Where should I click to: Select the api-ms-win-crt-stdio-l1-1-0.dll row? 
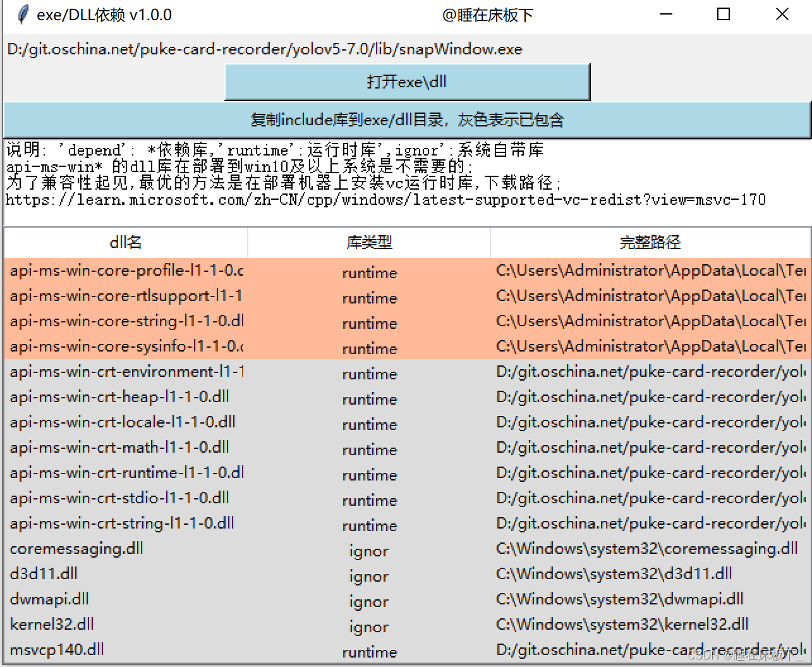(407, 498)
